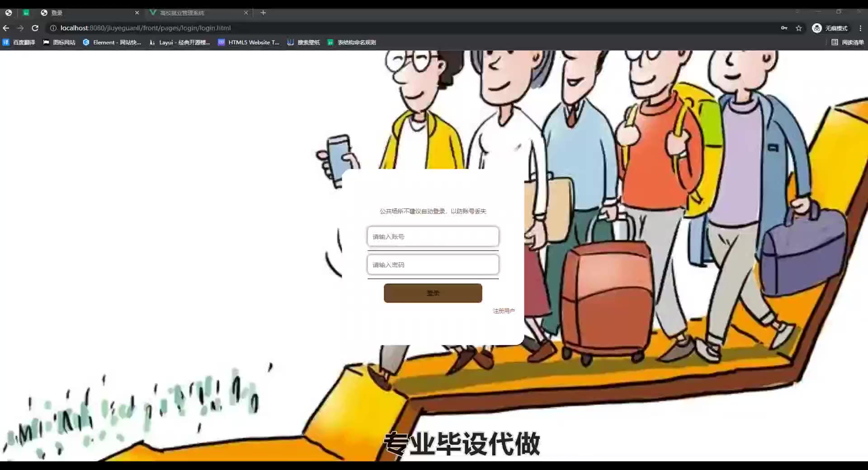
Task: Reload the current login page
Action: point(35,28)
